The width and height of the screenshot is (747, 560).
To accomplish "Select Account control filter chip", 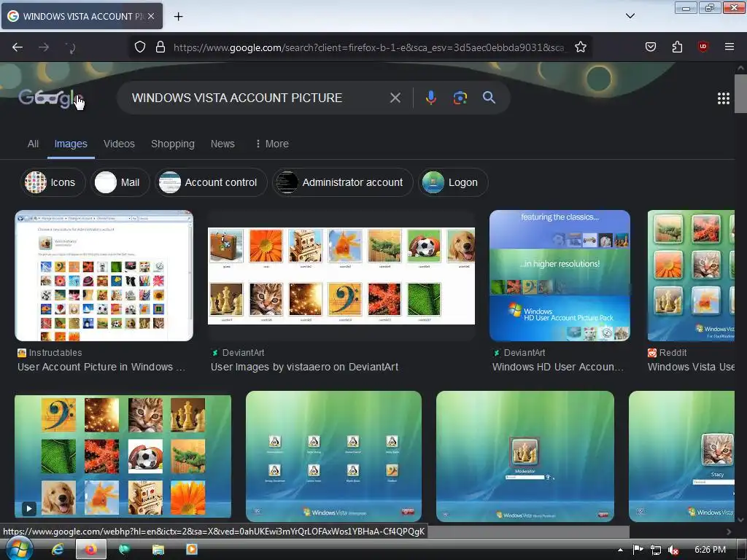I will [x=211, y=182].
